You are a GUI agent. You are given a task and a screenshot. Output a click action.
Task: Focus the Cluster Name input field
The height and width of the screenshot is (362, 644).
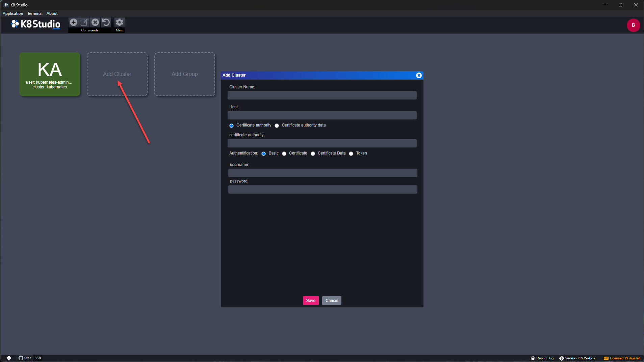coord(322,95)
